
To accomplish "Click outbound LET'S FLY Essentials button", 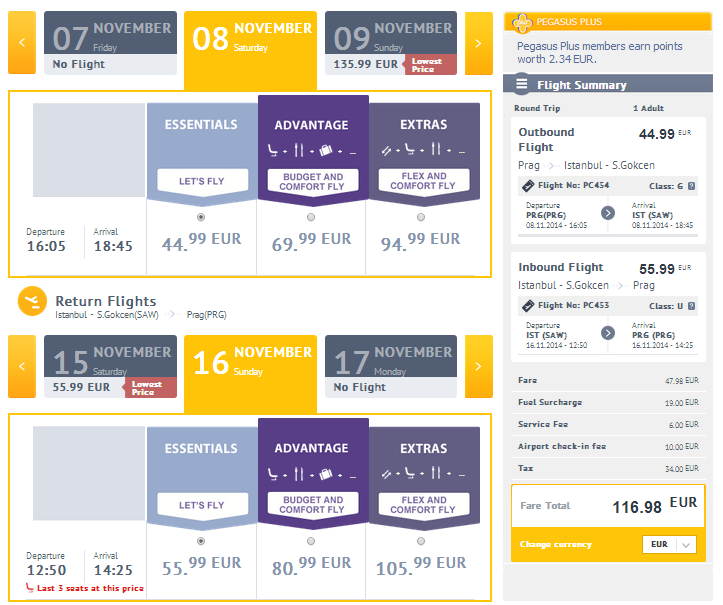I will coord(202,181).
